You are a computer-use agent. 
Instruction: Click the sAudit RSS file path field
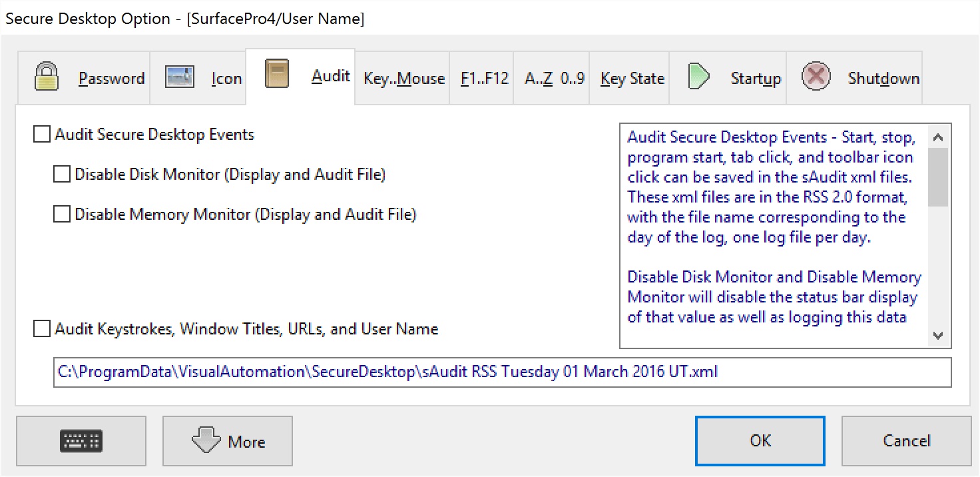[502, 372]
